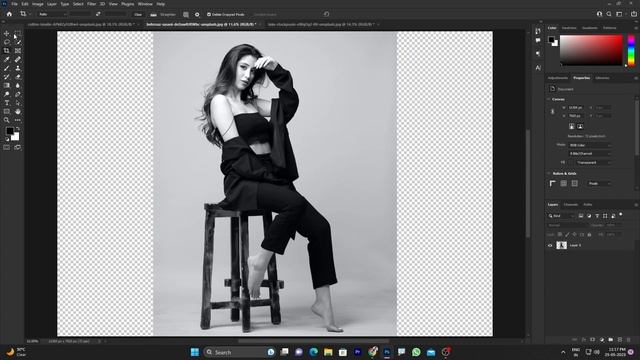Open the Bits/Channel dropdown
640x360 pixels.
click(590, 153)
